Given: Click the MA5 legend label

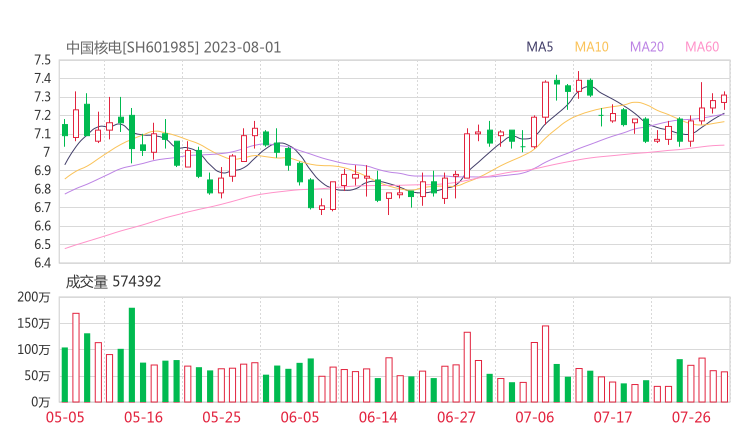Looking at the screenshot, I should coord(539,47).
